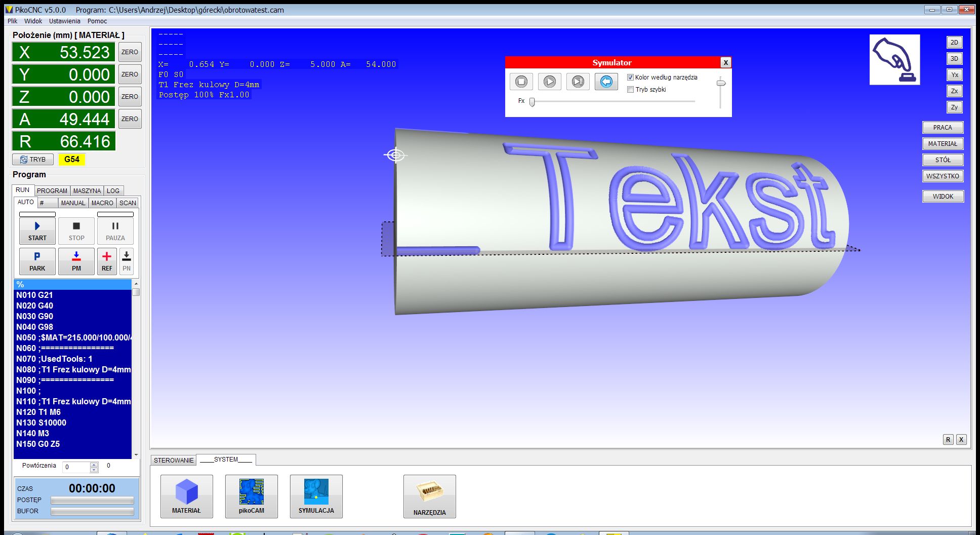Select line N050 ;$MAT=215.000/100.000
This screenshot has height=535, width=980.
coord(73,337)
